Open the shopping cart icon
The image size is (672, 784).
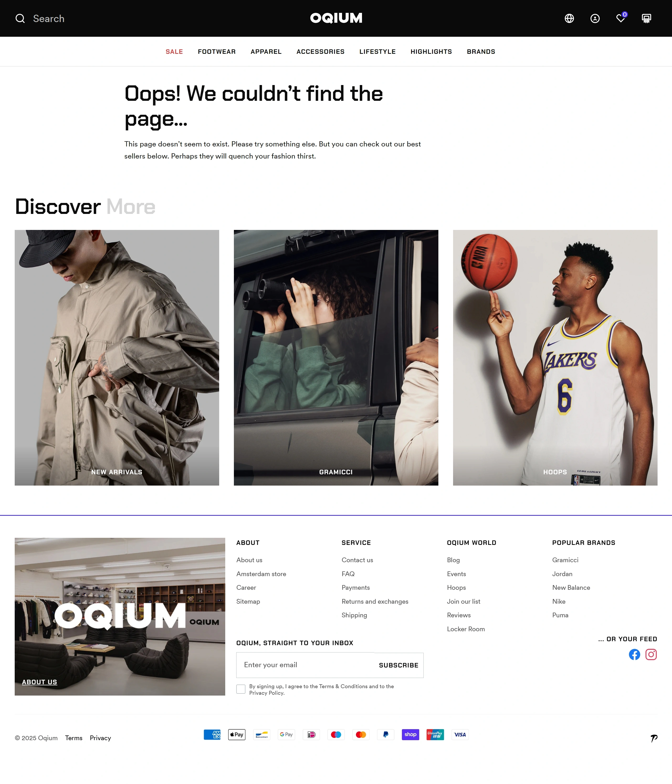646,19
